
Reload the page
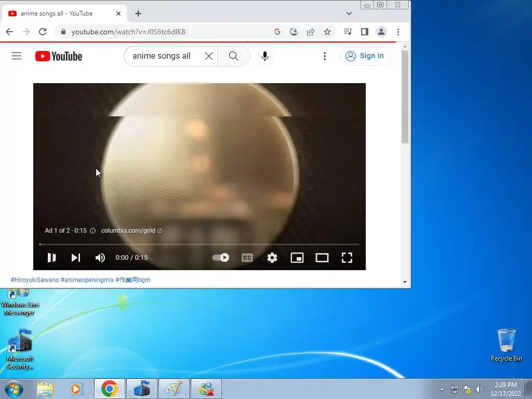[x=43, y=32]
